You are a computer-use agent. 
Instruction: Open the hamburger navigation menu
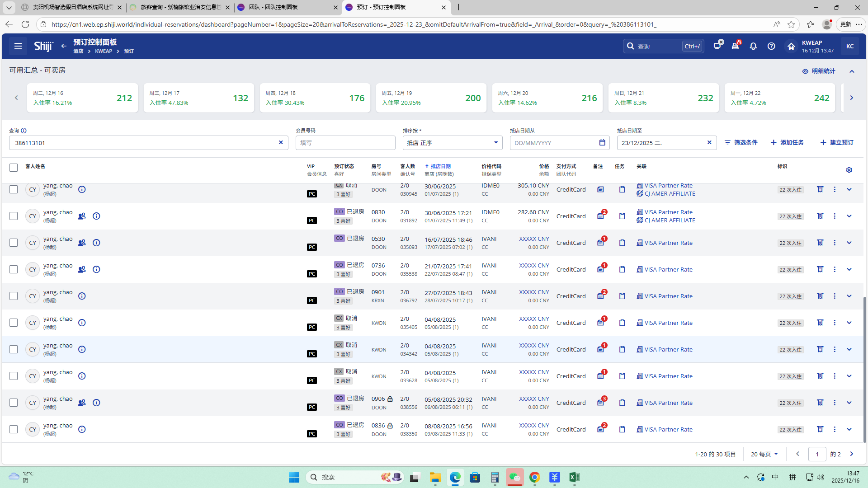tap(18, 46)
